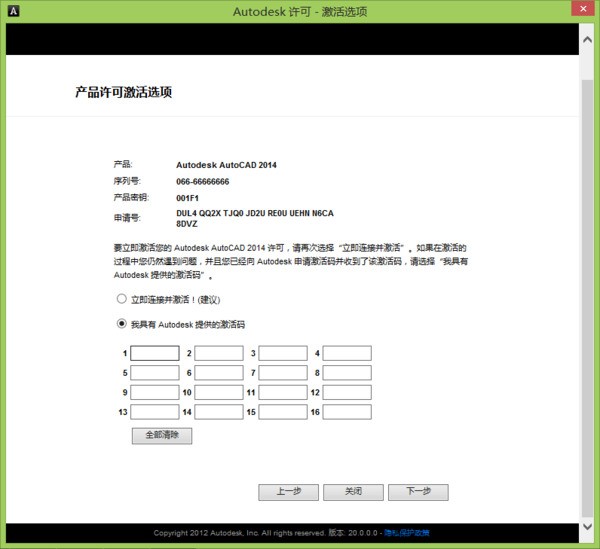Go back with the 上一步 button
The width and height of the screenshot is (600, 549).
point(289,492)
